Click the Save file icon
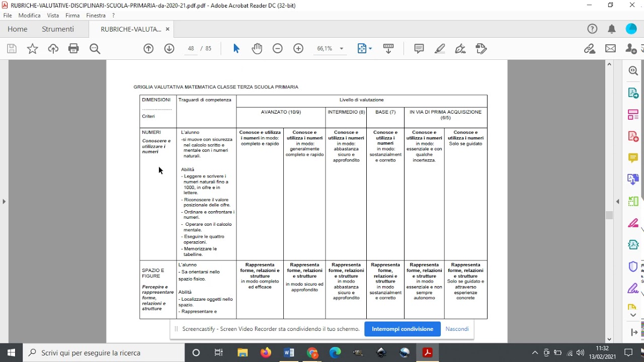 (12, 49)
